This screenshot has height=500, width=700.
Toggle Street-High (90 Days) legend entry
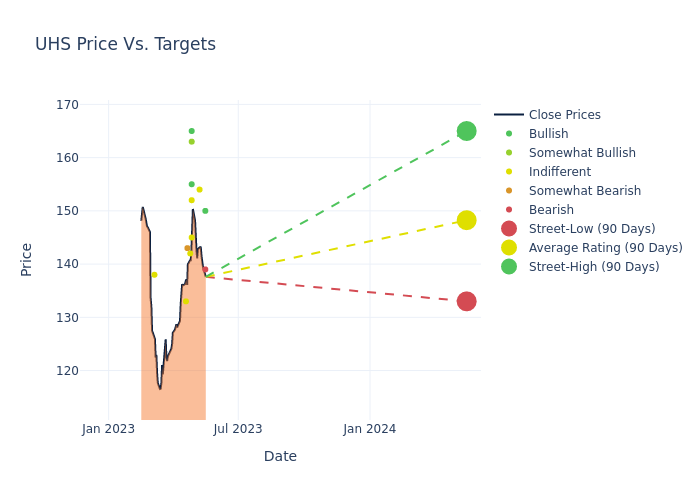pos(594,267)
